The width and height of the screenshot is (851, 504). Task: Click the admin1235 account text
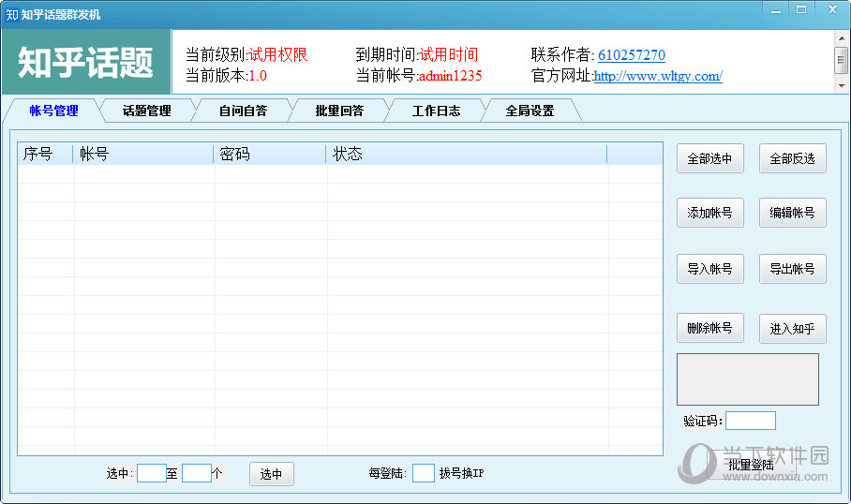(450, 76)
